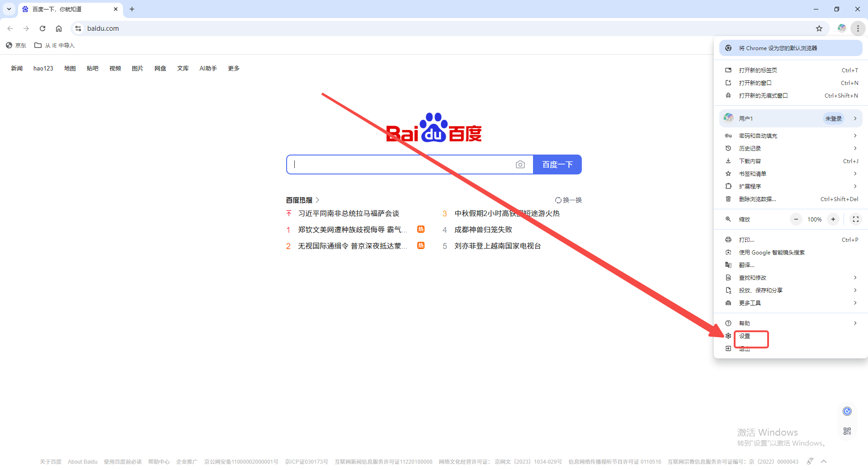The width and height of the screenshot is (868, 470).
Task: Open the 图片 navigation link
Action: point(138,68)
